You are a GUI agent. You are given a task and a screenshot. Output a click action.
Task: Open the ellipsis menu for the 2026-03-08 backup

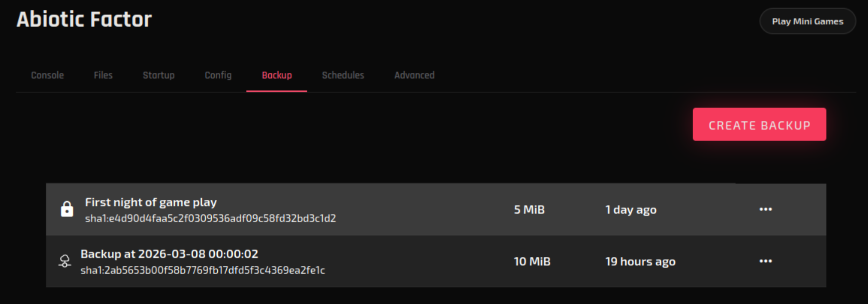(766, 261)
